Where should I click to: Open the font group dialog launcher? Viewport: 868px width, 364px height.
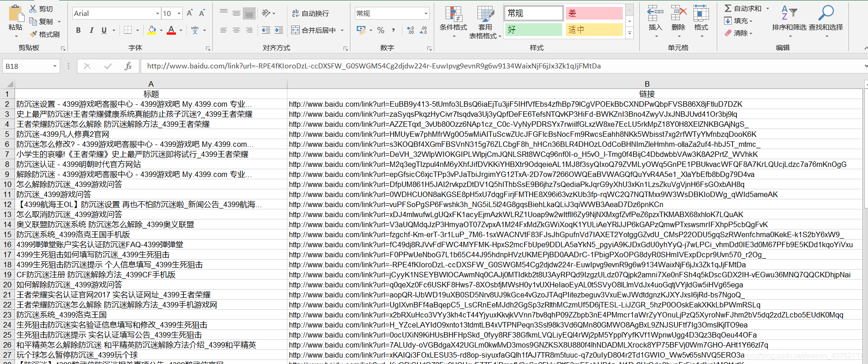point(208,48)
